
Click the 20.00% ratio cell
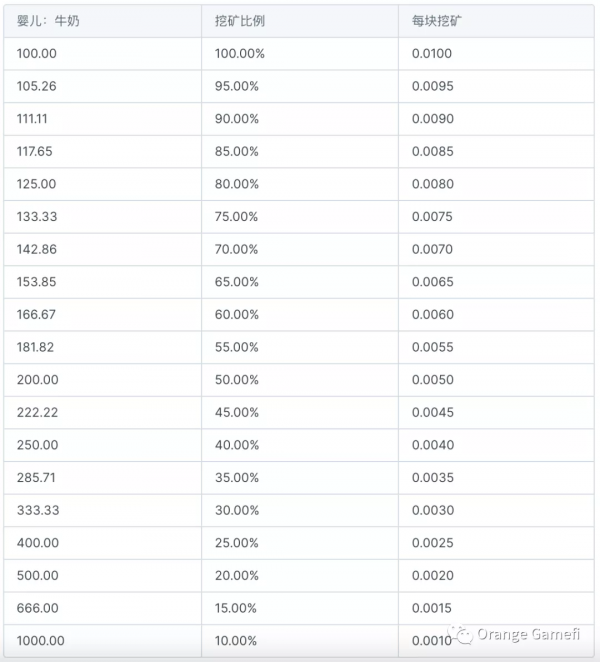237,575
